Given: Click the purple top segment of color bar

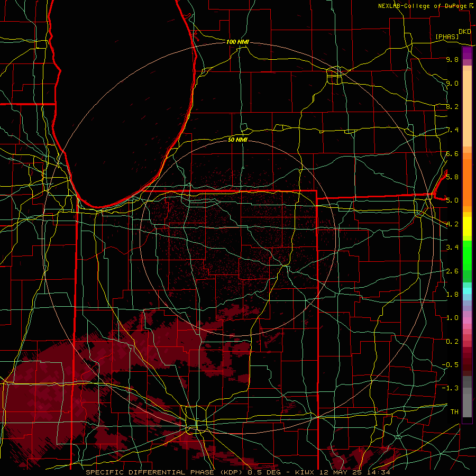Looking at the screenshot, I should (x=467, y=53).
